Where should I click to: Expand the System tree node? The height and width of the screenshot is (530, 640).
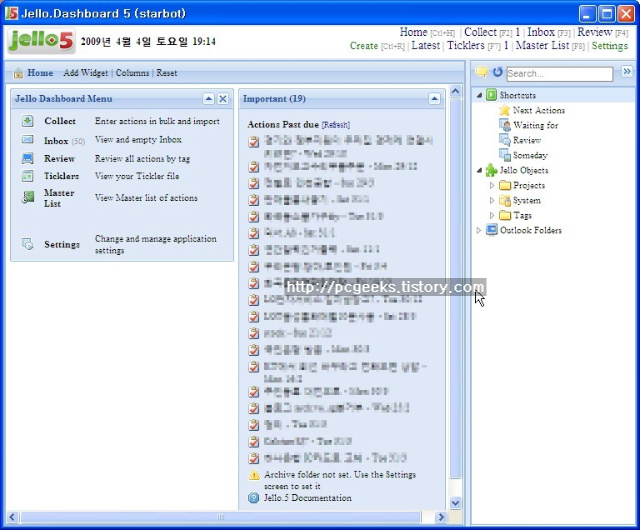pos(492,200)
